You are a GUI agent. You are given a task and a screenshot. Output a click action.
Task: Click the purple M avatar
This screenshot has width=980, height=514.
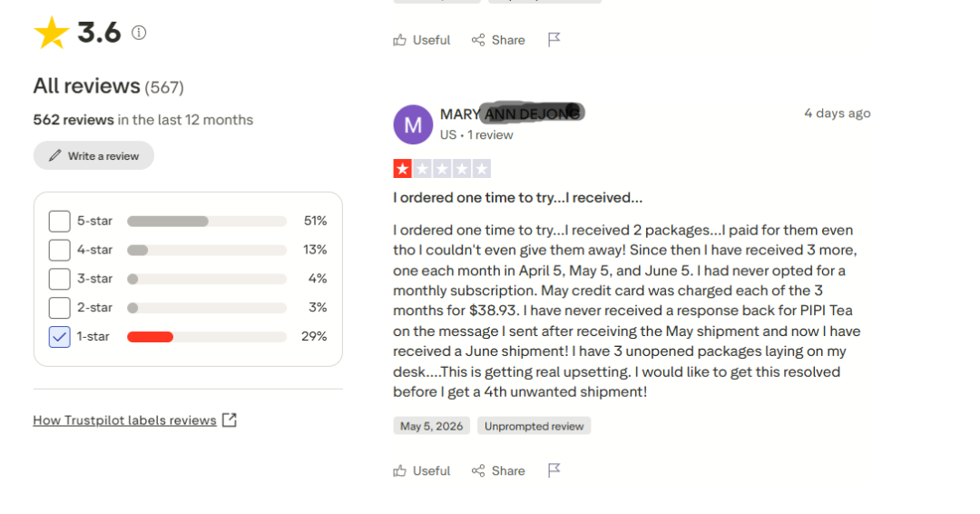point(413,124)
